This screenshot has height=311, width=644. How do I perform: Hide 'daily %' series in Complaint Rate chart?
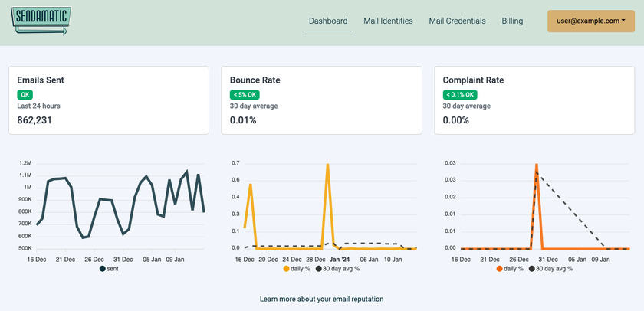click(x=510, y=269)
